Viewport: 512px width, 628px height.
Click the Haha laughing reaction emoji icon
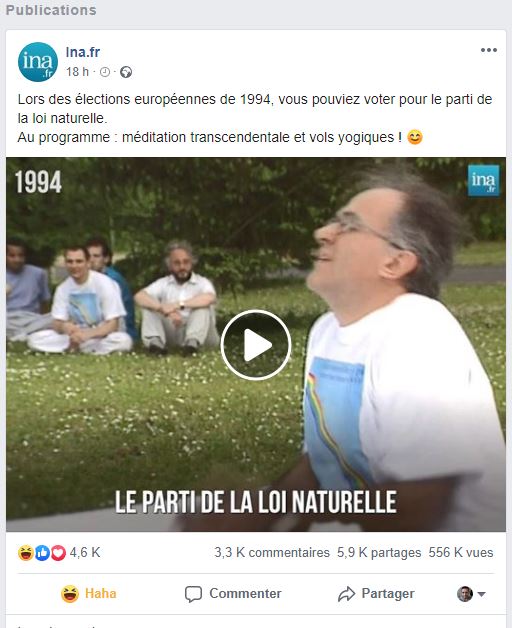tap(26, 553)
